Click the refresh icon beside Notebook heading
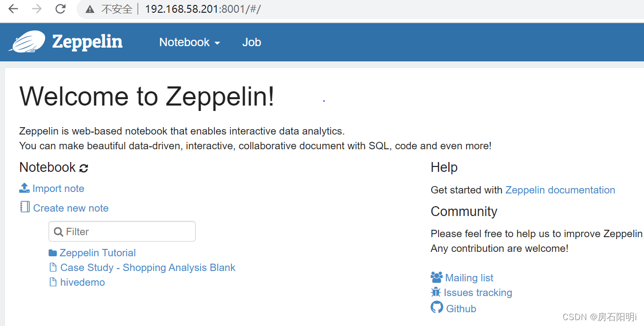The height and width of the screenshot is (326, 644). tap(84, 167)
